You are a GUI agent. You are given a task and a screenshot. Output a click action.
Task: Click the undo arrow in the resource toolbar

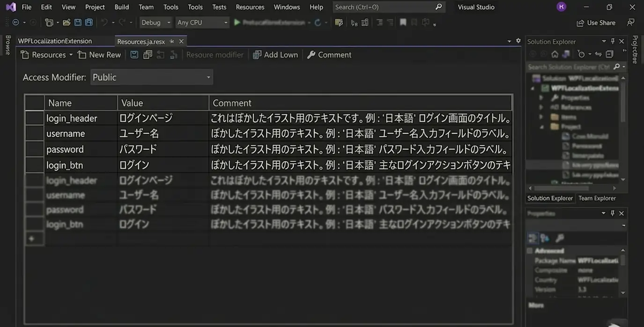point(161,55)
